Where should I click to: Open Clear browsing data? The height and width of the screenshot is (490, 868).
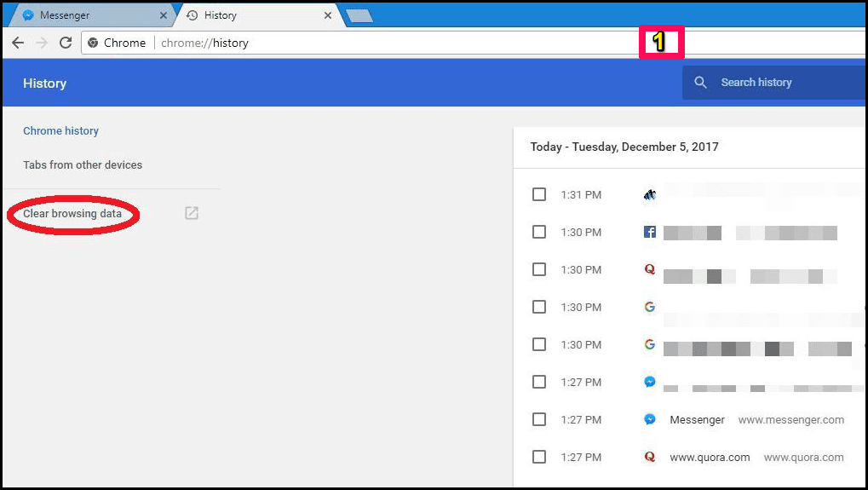click(x=72, y=214)
